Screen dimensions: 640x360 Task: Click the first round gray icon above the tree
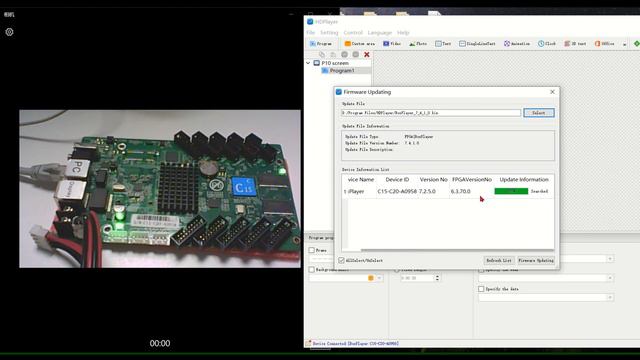coord(344,54)
